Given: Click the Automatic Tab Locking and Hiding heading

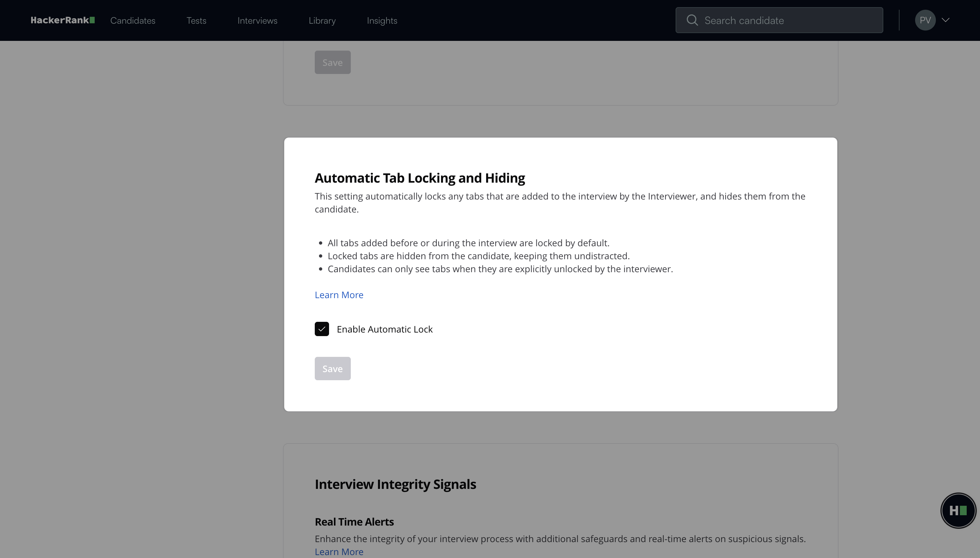Looking at the screenshot, I should point(420,178).
